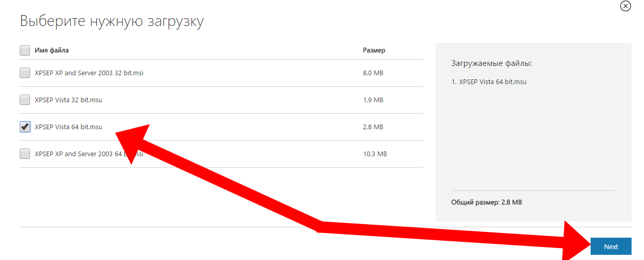Click the Размер column header
The height and width of the screenshot is (260, 644).
click(x=374, y=50)
